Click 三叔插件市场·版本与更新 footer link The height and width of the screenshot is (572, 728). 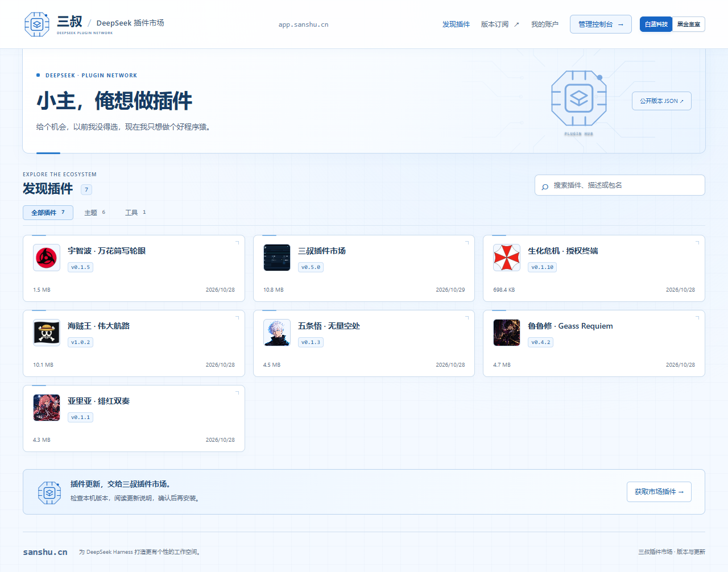tap(672, 552)
